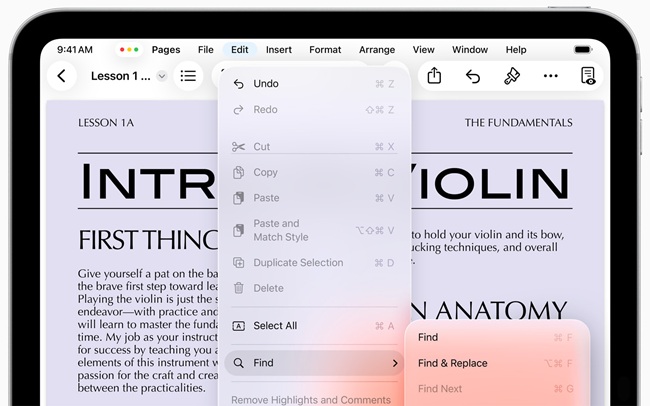Choose Select All in Edit menu
This screenshot has height=406, width=650.
point(275,326)
